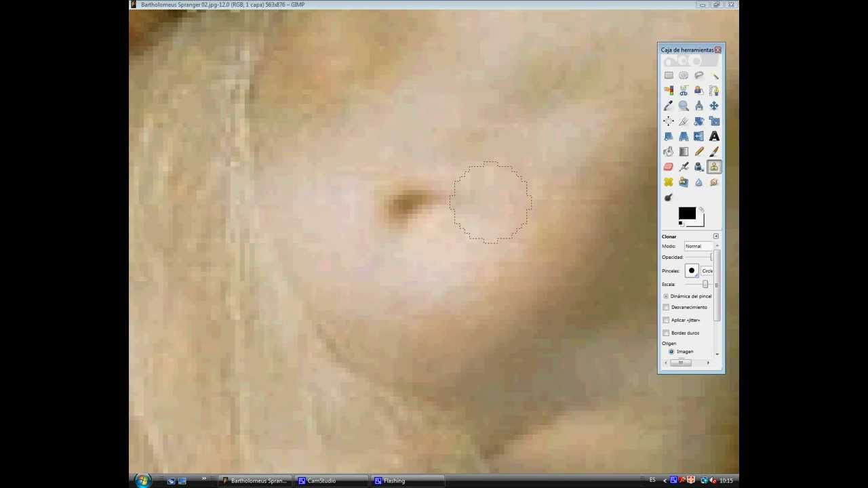Select the Perspective Clone tool
868x488 pixels.
(x=684, y=182)
